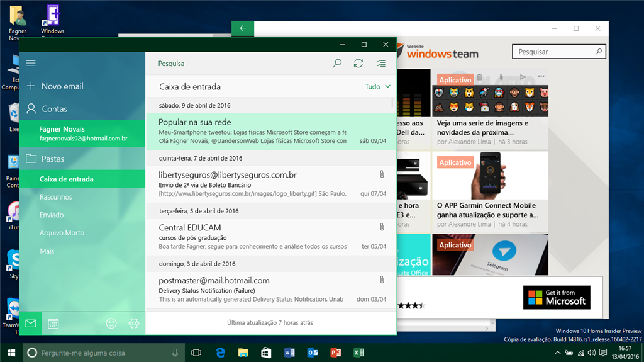
Task: Sync the mailbox with refresh icon
Action: click(x=358, y=64)
